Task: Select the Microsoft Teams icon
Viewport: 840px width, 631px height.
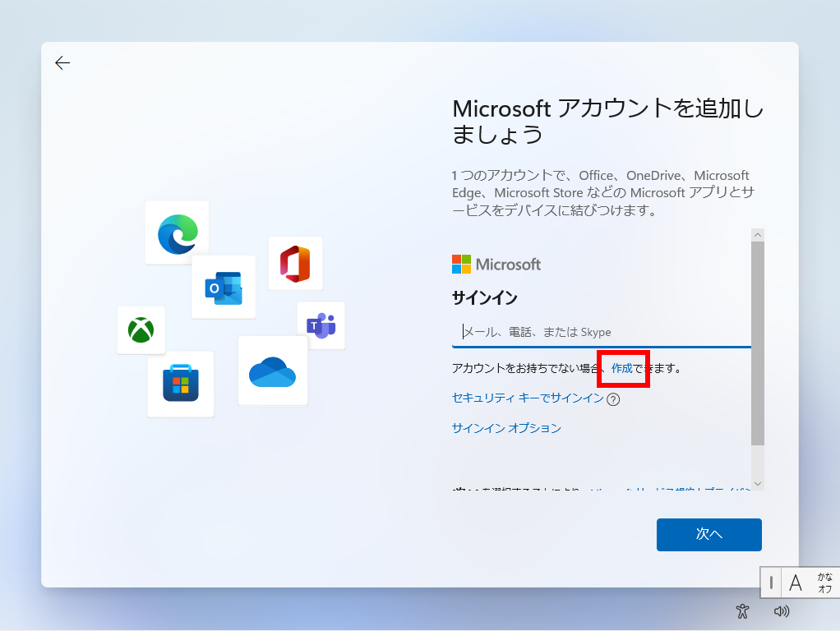Action: point(321,325)
